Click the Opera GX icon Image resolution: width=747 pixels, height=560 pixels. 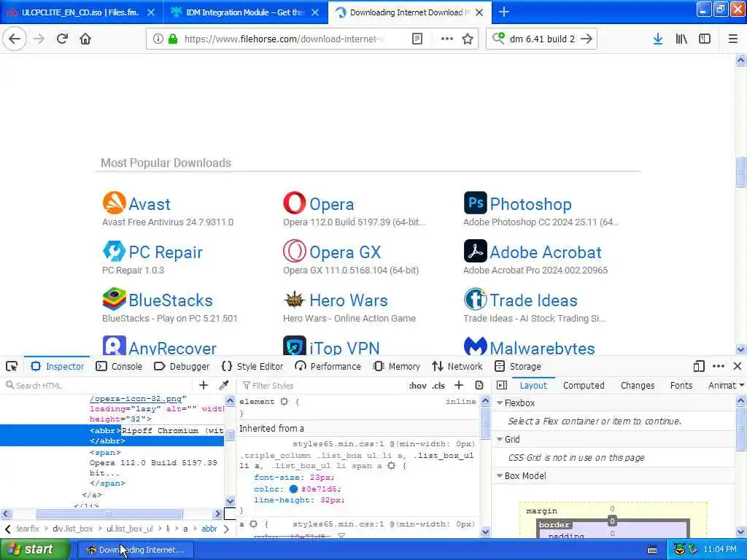click(x=295, y=251)
